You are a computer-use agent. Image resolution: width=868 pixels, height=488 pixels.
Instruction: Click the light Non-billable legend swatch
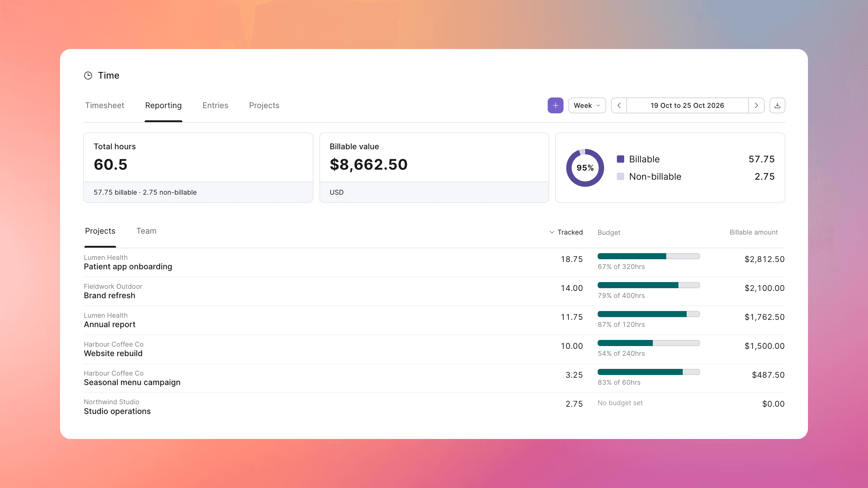[620, 176]
